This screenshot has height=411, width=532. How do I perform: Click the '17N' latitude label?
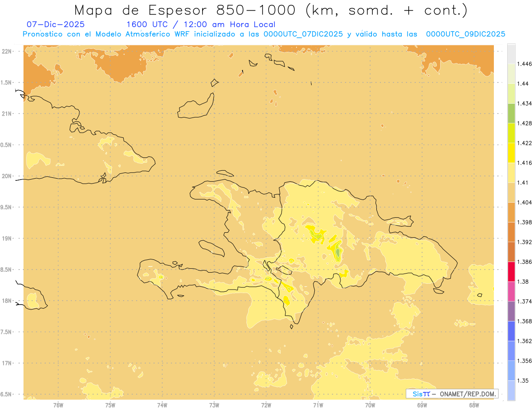pyautogui.click(x=7, y=363)
